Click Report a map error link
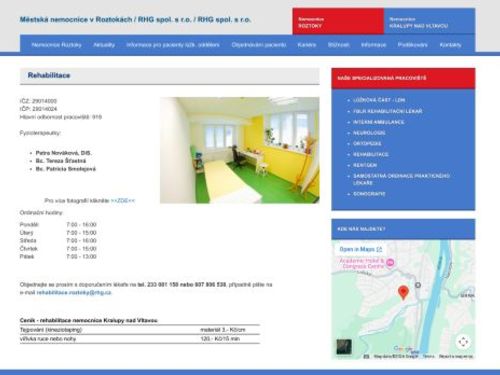500x375 pixels. coord(456,356)
